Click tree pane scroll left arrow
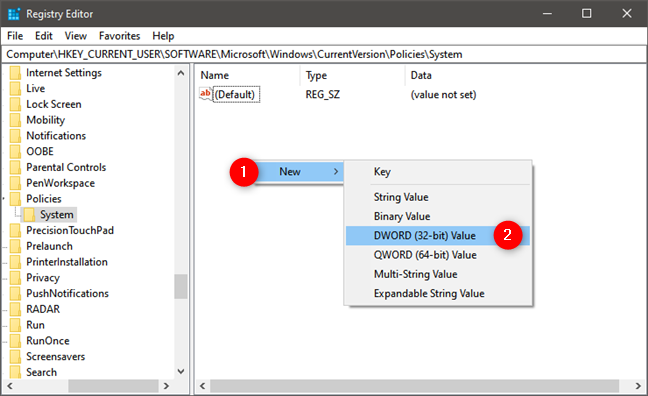The image size is (648, 396). (x=10, y=386)
